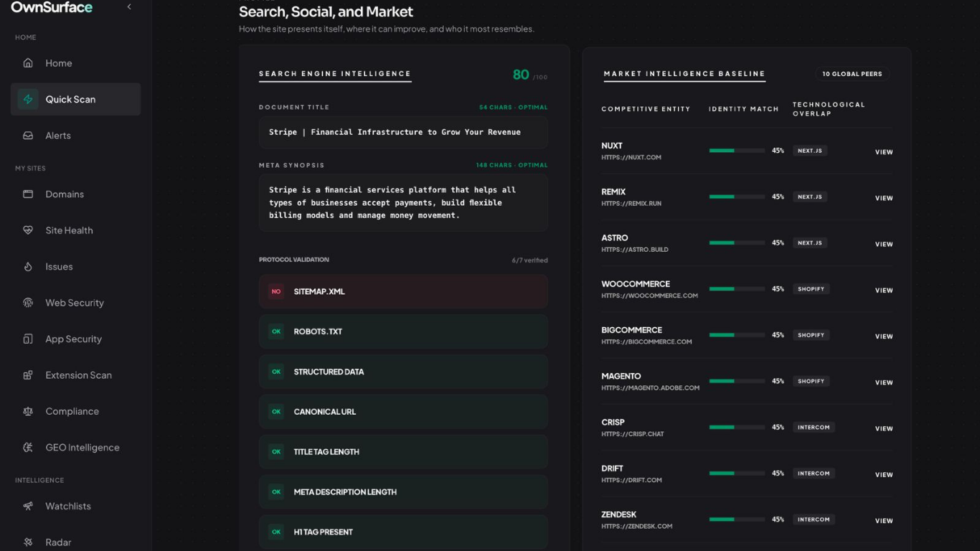The height and width of the screenshot is (551, 980).
Task: Open the GEO Intelligence menu item
Action: point(82,448)
